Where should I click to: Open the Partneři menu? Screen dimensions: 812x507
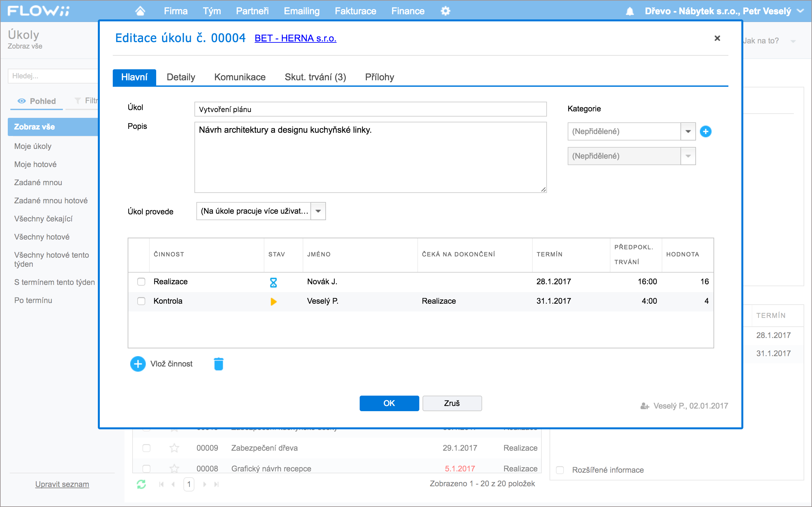pos(252,11)
